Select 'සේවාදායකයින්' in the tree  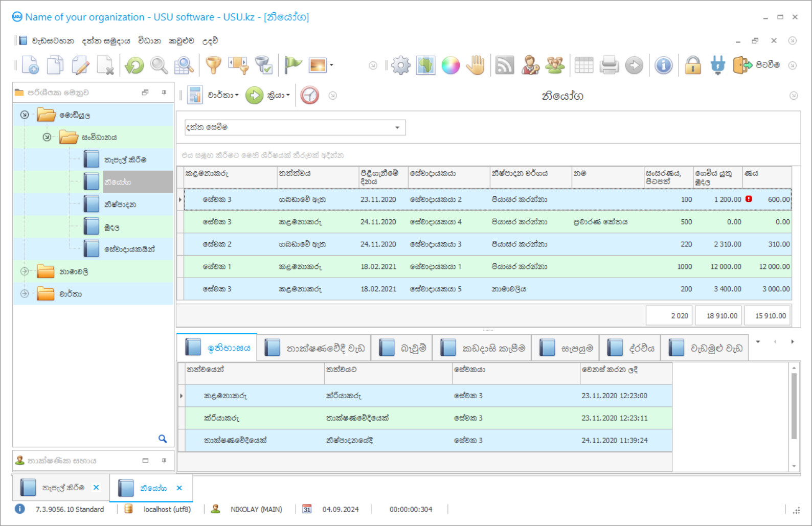click(x=129, y=249)
